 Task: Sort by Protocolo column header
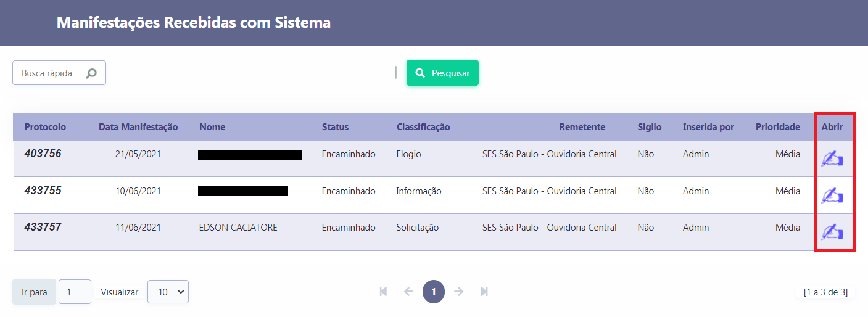(45, 127)
